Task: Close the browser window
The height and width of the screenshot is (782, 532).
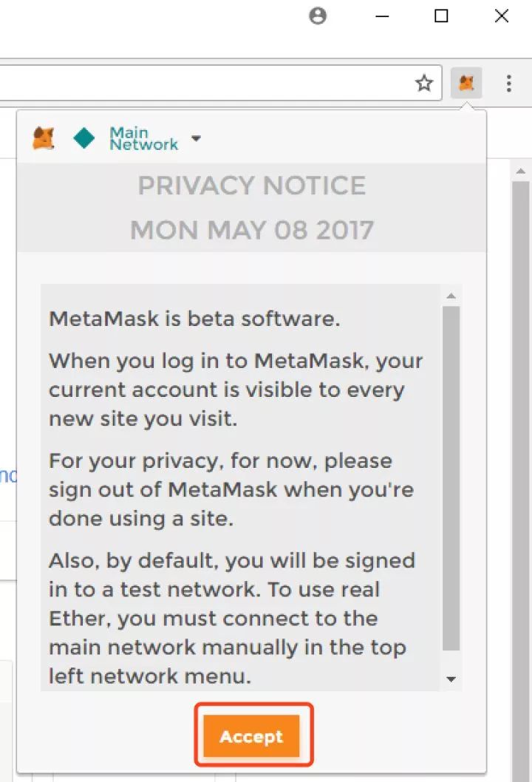Action: point(502,16)
